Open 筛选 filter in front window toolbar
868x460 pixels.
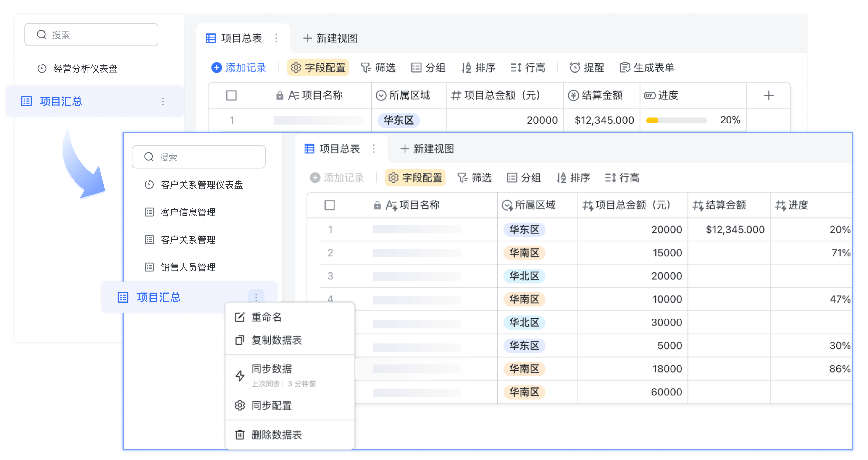pyautogui.click(x=474, y=178)
